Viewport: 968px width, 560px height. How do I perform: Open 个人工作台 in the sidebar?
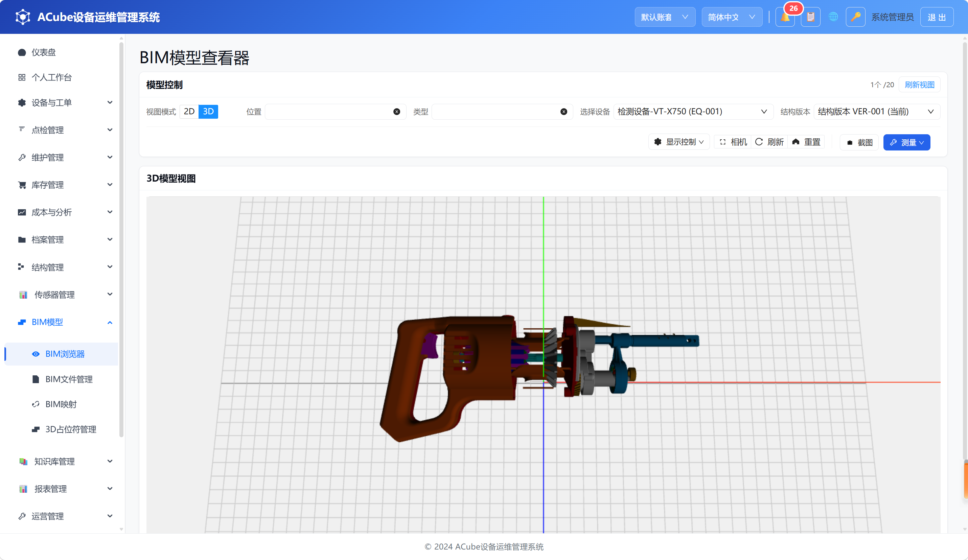click(x=62, y=77)
